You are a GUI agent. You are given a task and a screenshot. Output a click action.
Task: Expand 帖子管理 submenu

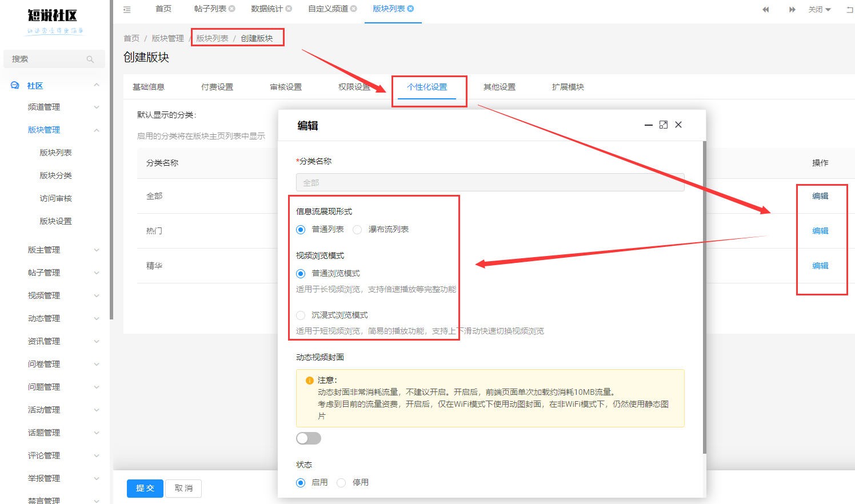click(97, 273)
